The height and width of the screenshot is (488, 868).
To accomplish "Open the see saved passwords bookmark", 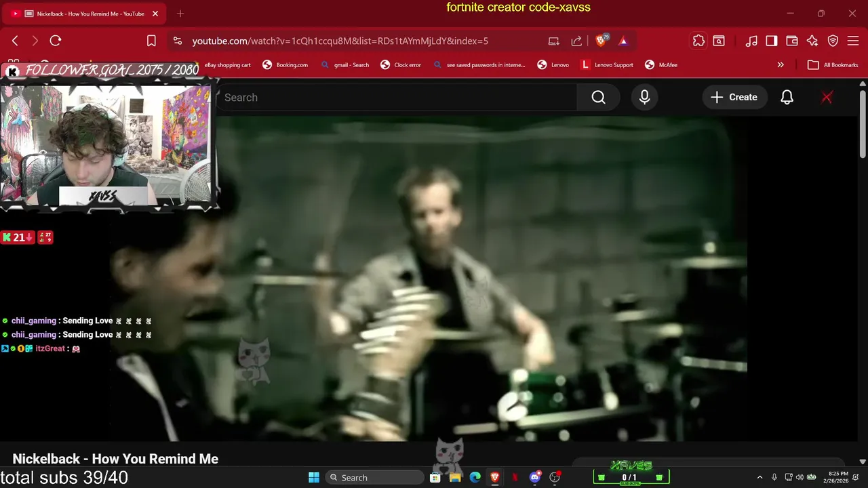I will (479, 65).
